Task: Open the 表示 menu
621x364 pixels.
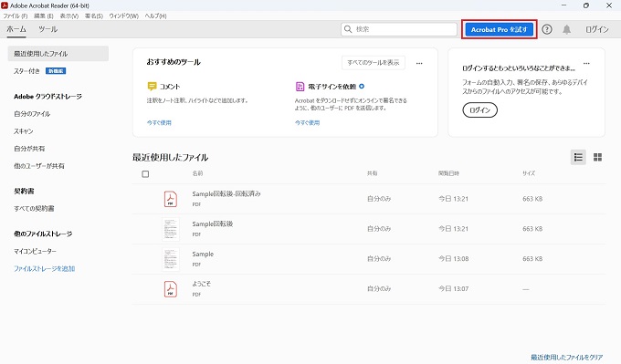Action: [69, 16]
